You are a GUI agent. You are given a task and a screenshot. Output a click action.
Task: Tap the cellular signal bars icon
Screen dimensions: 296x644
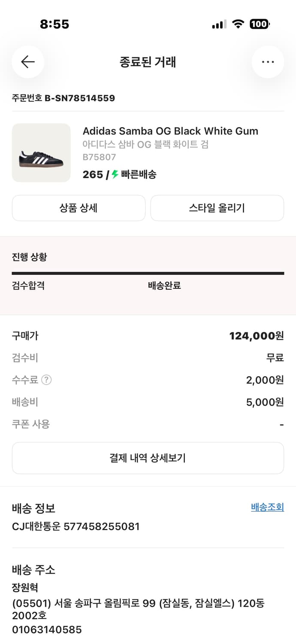219,24
